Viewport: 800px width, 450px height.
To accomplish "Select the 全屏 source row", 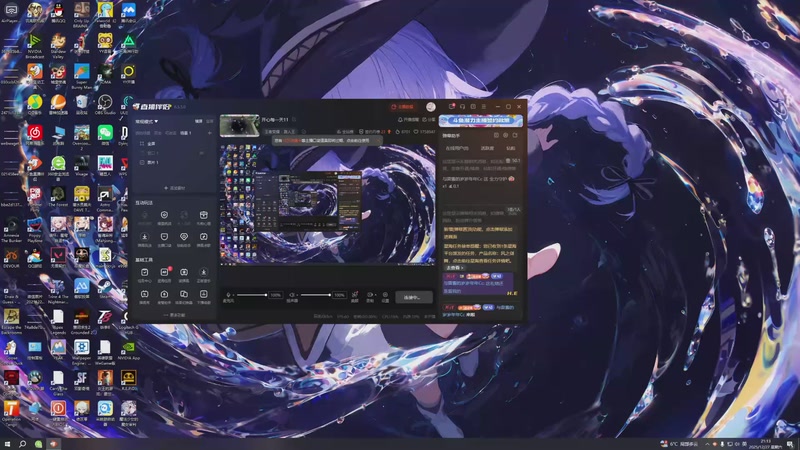I will 173,144.
